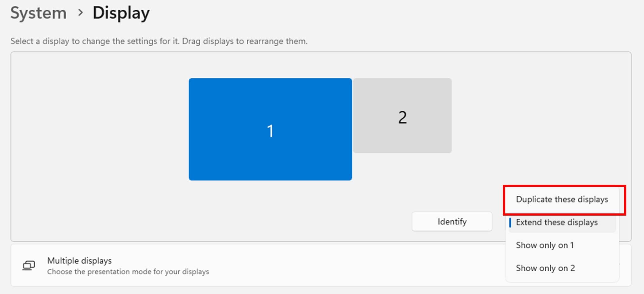This screenshot has width=644, height=294.
Task: Click the number 1 label on the blue monitor
Action: pos(270,131)
